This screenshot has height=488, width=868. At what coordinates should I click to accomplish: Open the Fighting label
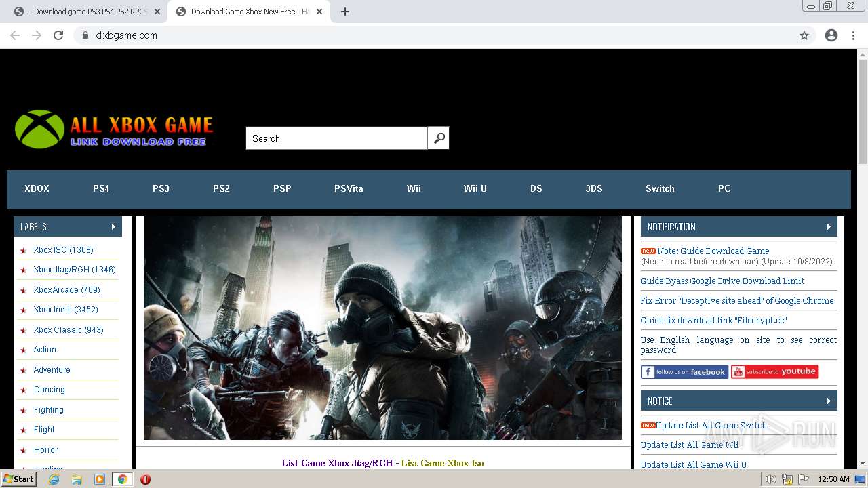point(48,410)
